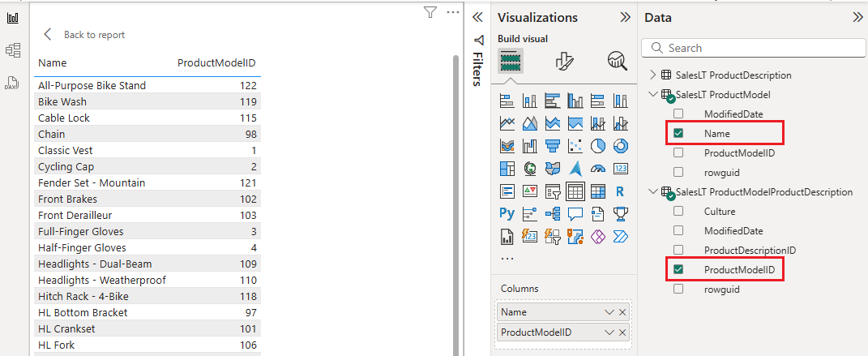Select the R script visual

click(x=621, y=191)
